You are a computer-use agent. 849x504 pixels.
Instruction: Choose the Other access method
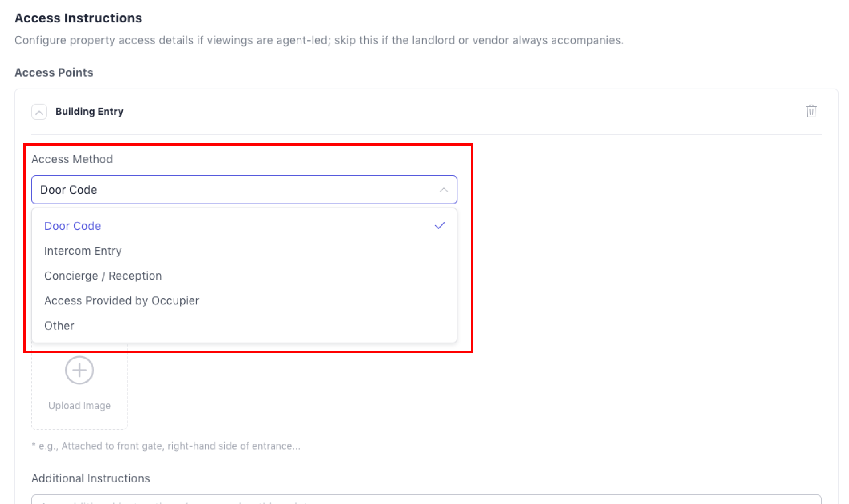click(59, 325)
